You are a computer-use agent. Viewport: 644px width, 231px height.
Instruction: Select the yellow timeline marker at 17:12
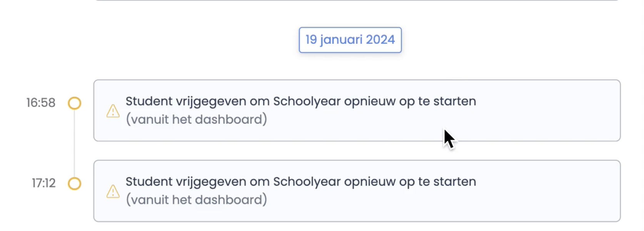(x=75, y=184)
